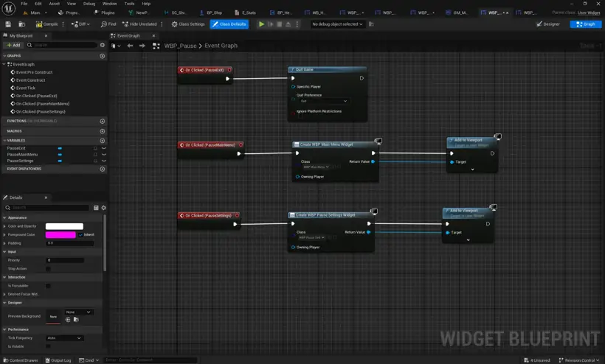Switch to Designer mode
The width and height of the screenshot is (605, 364).
(x=548, y=24)
